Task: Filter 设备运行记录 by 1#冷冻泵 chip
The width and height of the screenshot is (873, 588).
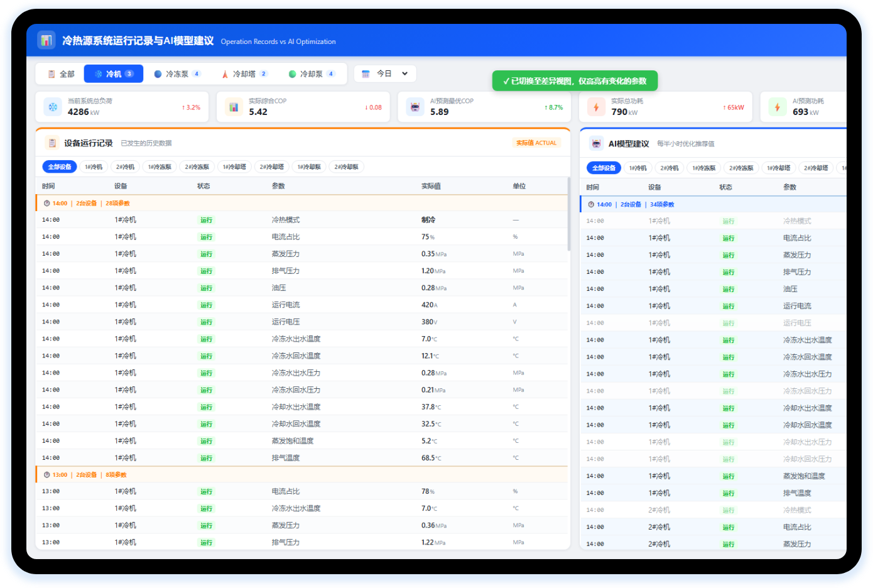Action: point(160,167)
